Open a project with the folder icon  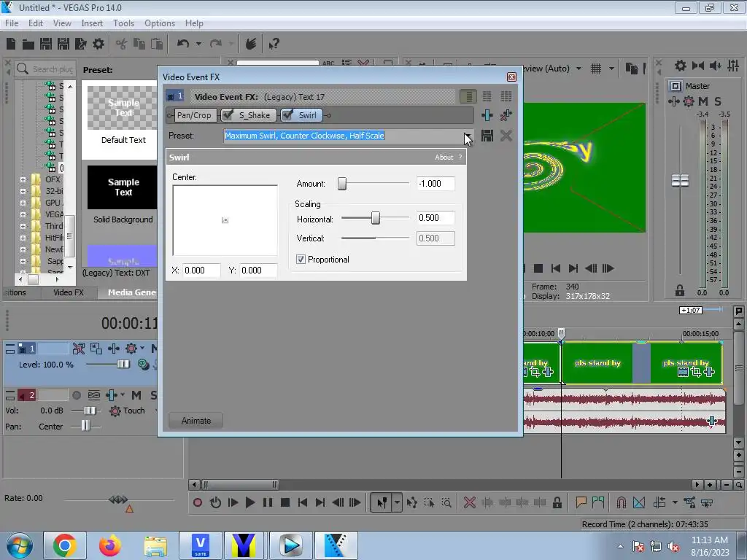tap(28, 44)
